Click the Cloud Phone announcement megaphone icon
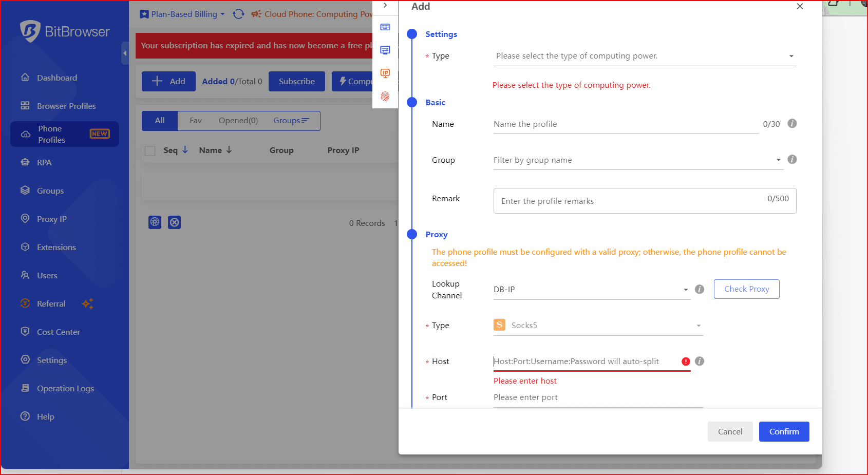Image resolution: width=868 pixels, height=475 pixels. click(x=256, y=14)
